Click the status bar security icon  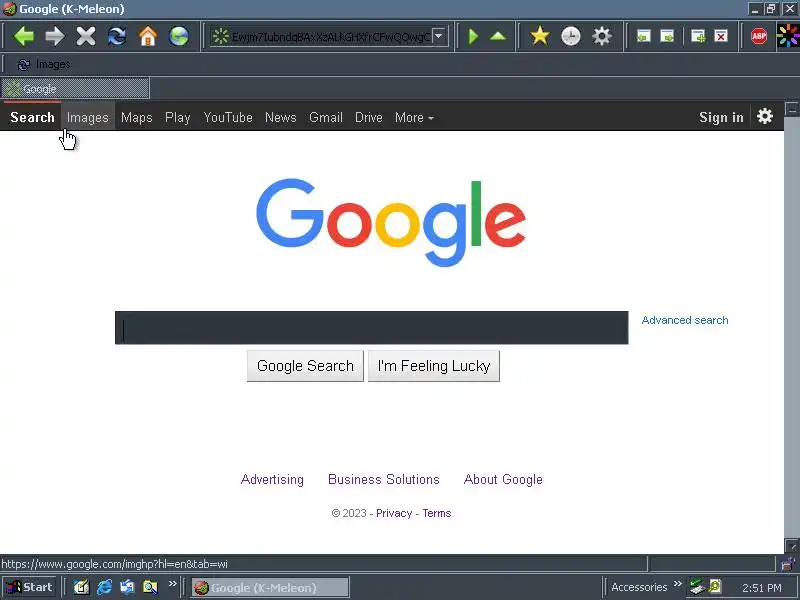tap(789, 563)
